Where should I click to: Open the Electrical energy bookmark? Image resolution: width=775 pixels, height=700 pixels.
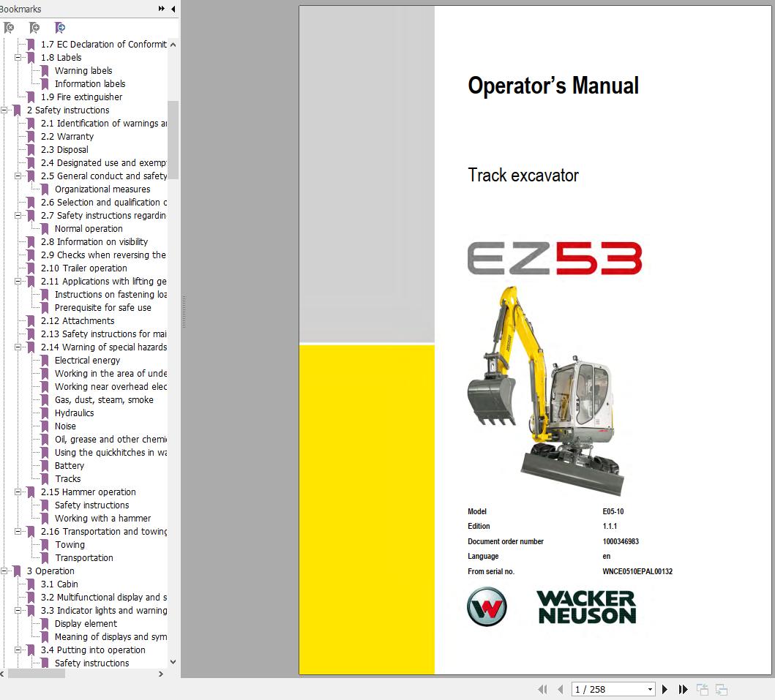click(x=88, y=360)
